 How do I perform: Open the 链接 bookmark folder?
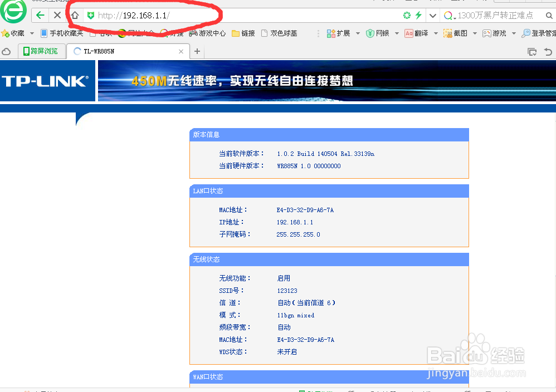(x=243, y=33)
